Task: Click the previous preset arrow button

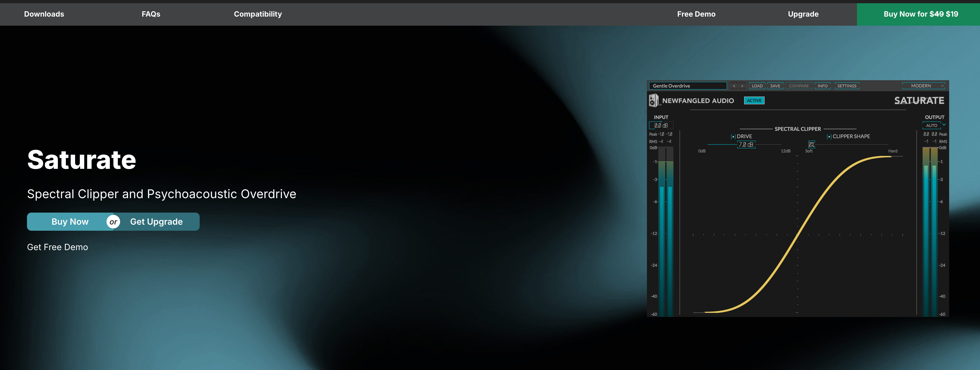Action: (x=734, y=86)
